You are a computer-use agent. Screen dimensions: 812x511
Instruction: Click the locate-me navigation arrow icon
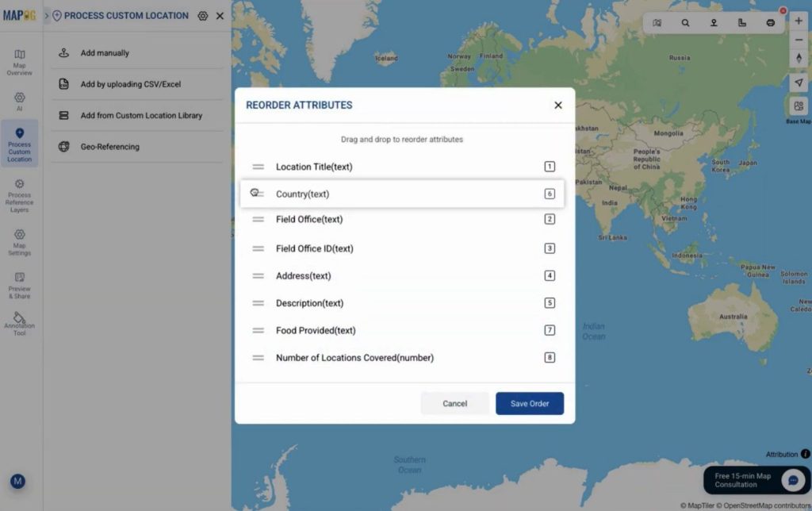pos(799,82)
